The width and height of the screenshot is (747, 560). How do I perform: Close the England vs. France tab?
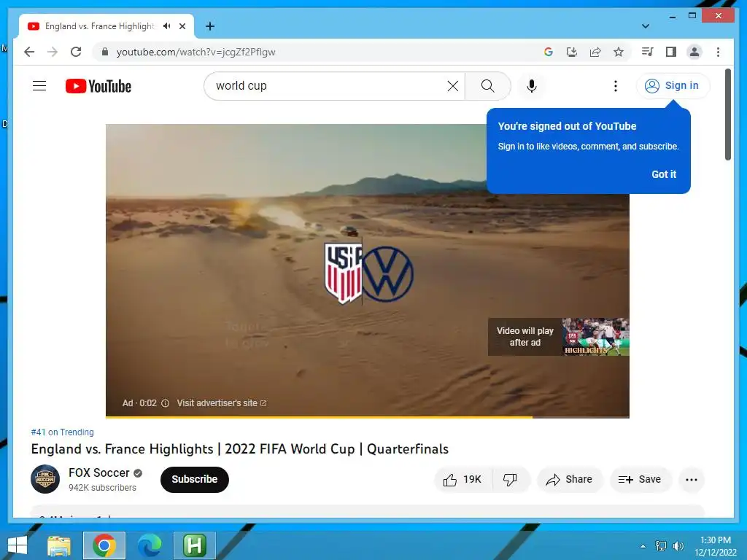[182, 26]
